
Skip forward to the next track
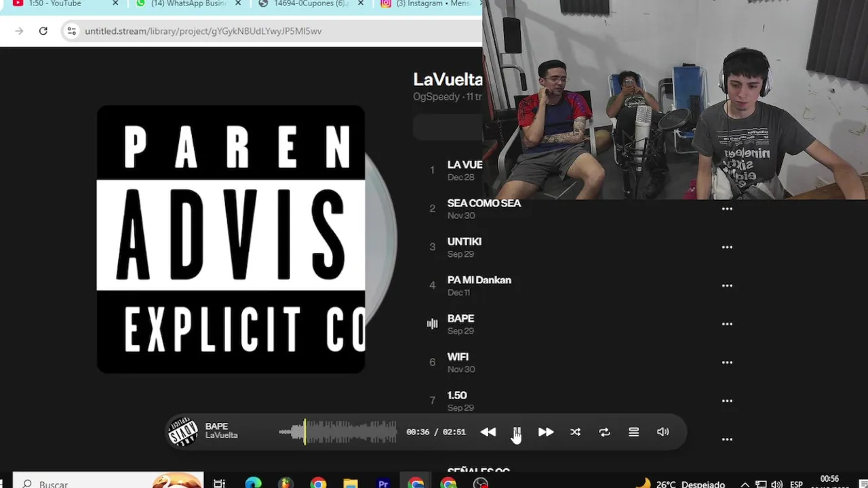pyautogui.click(x=546, y=432)
